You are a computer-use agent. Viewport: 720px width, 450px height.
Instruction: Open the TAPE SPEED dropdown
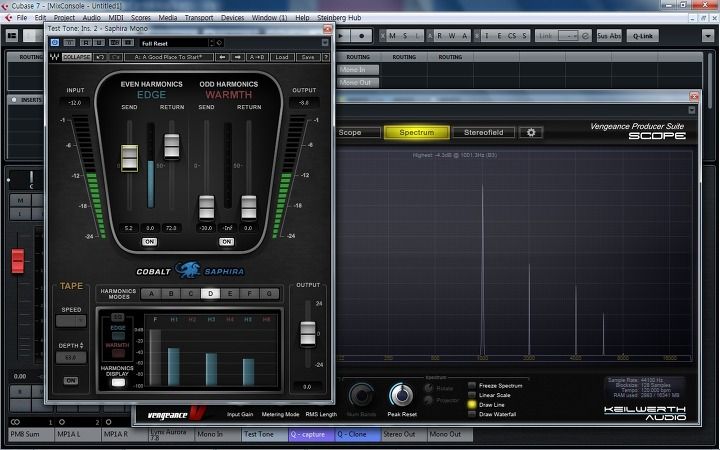coord(71,321)
